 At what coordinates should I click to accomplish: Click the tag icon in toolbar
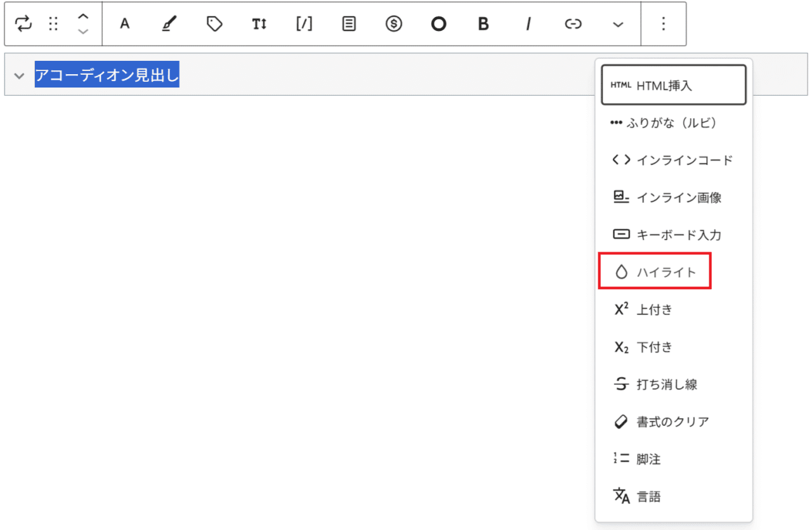point(214,24)
